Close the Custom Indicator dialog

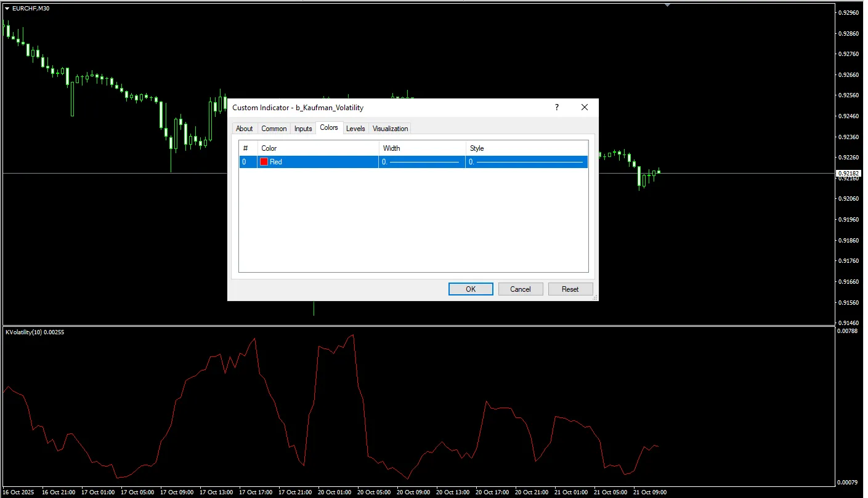coord(585,108)
